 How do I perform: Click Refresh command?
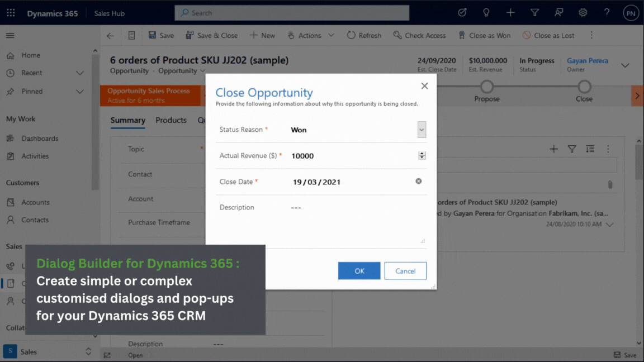[364, 36]
